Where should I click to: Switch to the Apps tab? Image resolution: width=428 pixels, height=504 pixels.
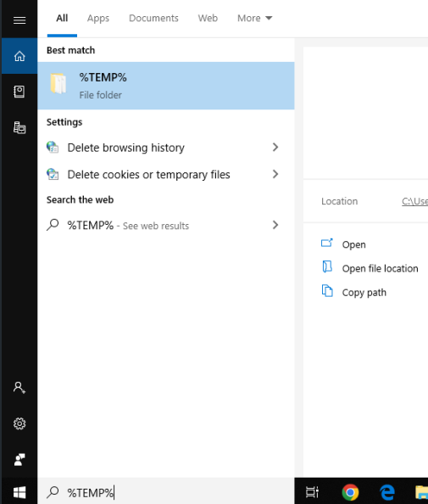point(98,19)
